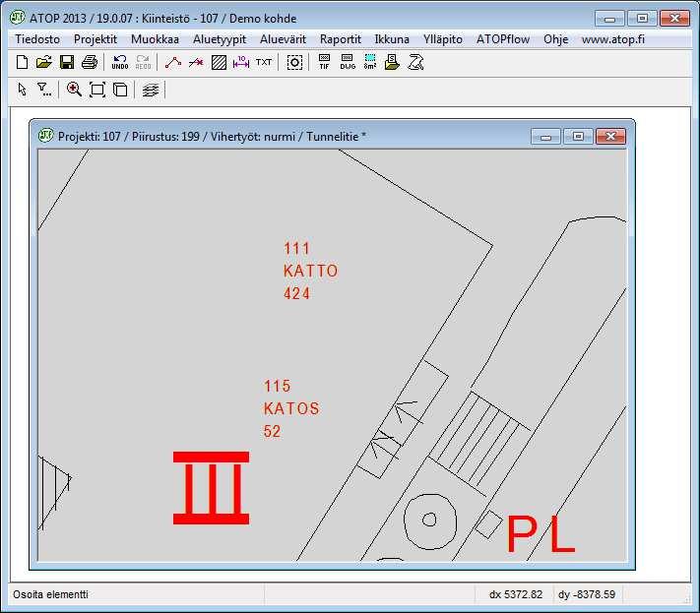Screen dimensions: 700x613
Task: Activate the zoom in magnifier tool
Action: tap(74, 90)
